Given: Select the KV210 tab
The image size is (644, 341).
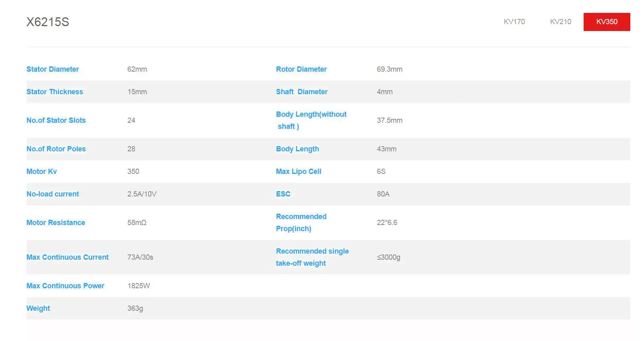Looking at the screenshot, I should 560,22.
